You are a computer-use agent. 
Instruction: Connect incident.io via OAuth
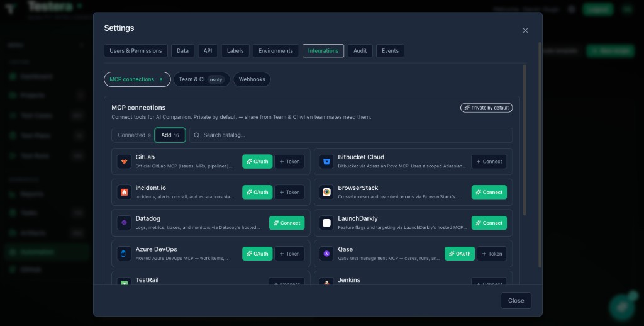257,193
